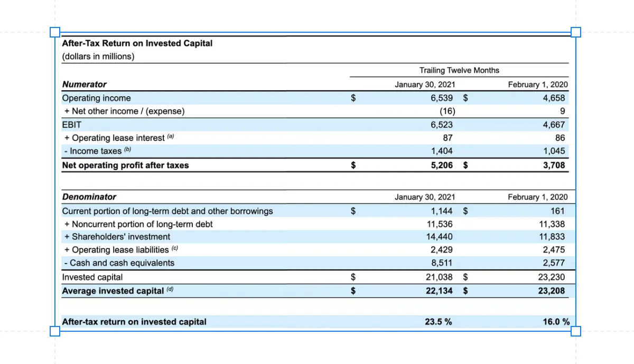Select the Operating income row label
The width and height of the screenshot is (634, 364).
pos(97,98)
